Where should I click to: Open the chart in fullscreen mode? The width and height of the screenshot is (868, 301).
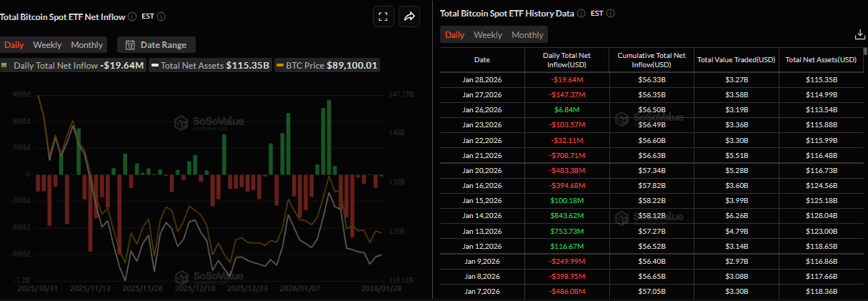[x=383, y=16]
